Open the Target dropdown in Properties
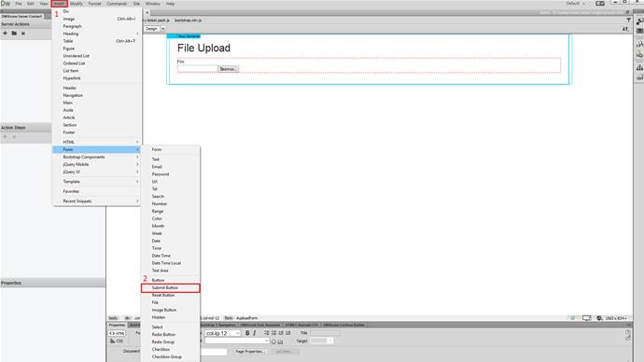The width and height of the screenshot is (644, 362). (x=330, y=341)
